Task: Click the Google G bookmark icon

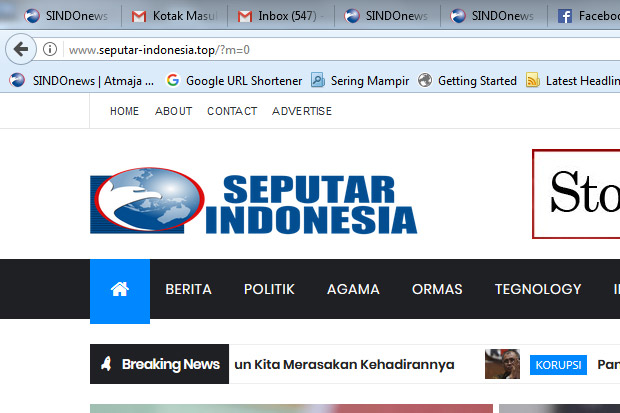Action: (173, 80)
